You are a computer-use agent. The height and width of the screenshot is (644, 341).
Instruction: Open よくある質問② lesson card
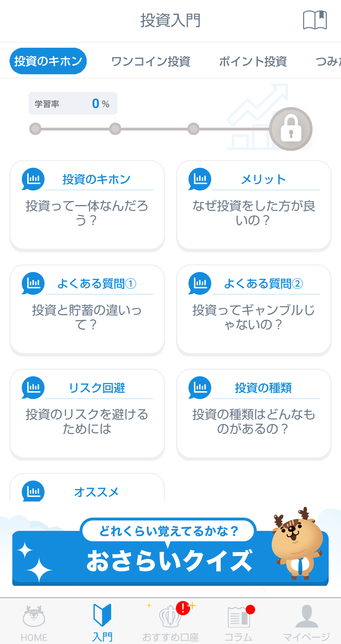click(254, 310)
